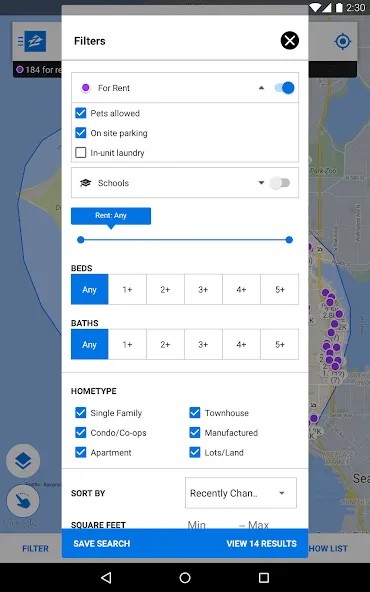Uncheck the Pets allowed checkbox
Image resolution: width=370 pixels, height=592 pixels.
point(81,113)
